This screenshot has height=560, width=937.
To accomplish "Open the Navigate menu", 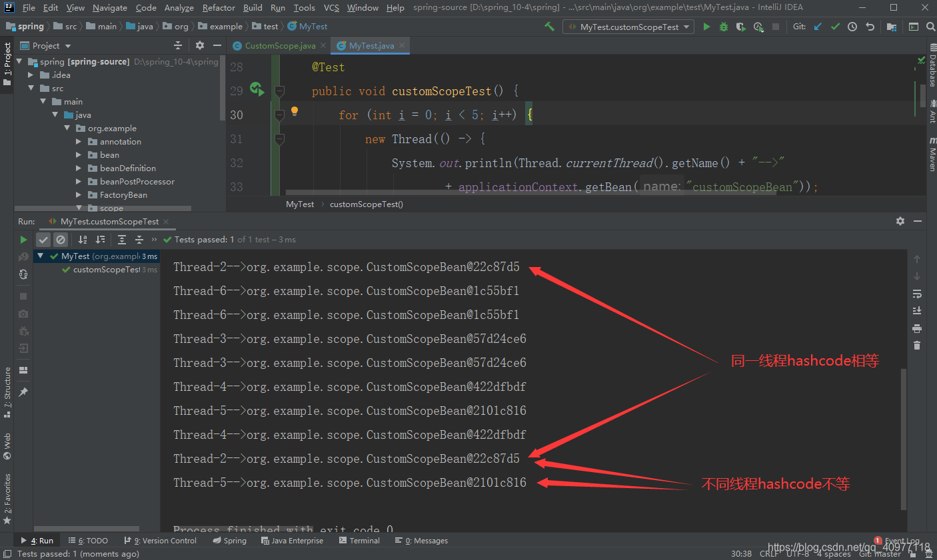I will (x=110, y=7).
